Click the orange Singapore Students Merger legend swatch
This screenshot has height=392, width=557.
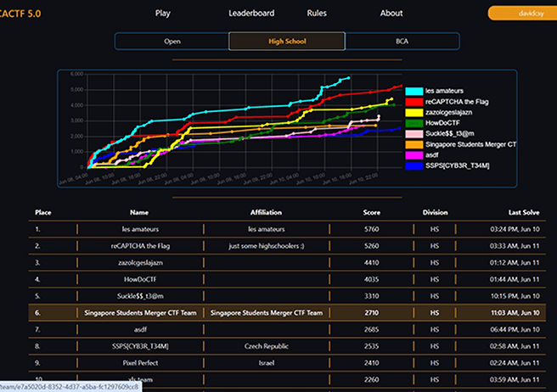pos(414,145)
